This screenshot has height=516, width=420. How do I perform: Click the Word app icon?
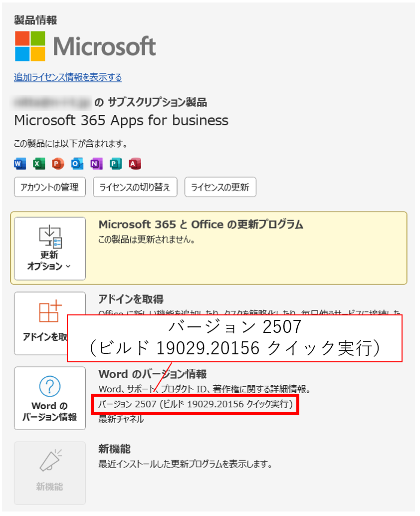pos(20,163)
